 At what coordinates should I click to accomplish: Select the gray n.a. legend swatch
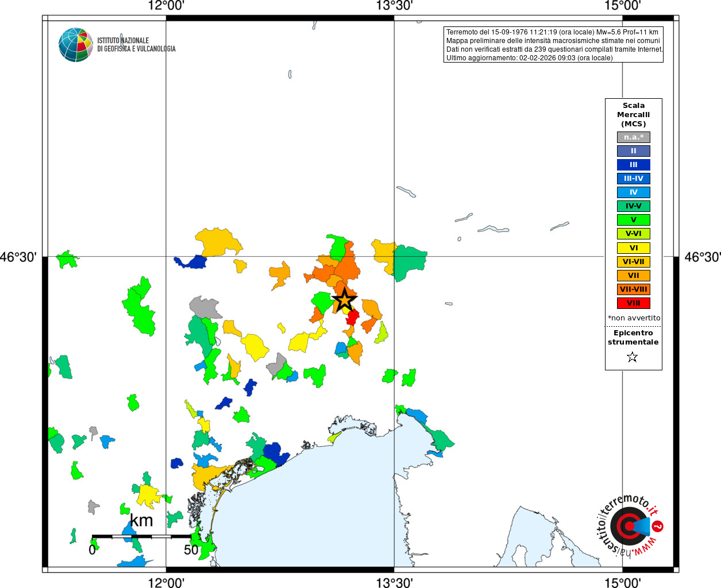click(633, 137)
